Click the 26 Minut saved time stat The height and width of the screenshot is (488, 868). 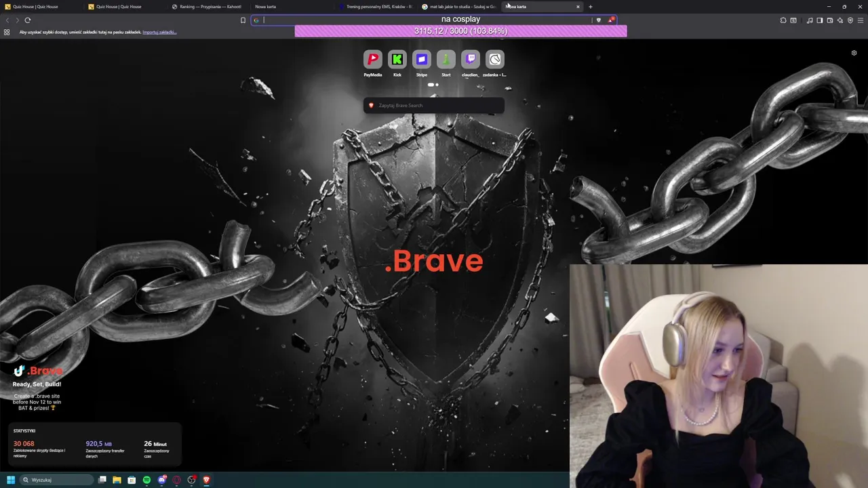pos(155,444)
